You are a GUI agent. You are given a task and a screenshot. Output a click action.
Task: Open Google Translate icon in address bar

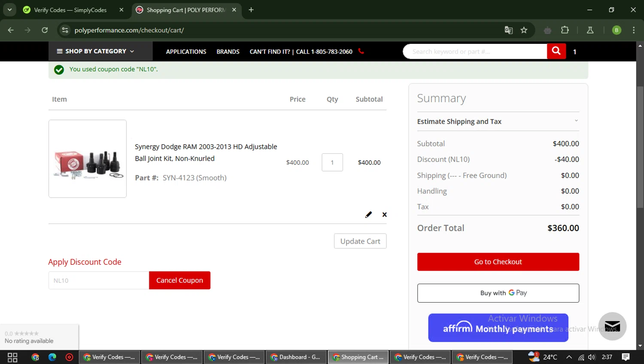pos(509,30)
